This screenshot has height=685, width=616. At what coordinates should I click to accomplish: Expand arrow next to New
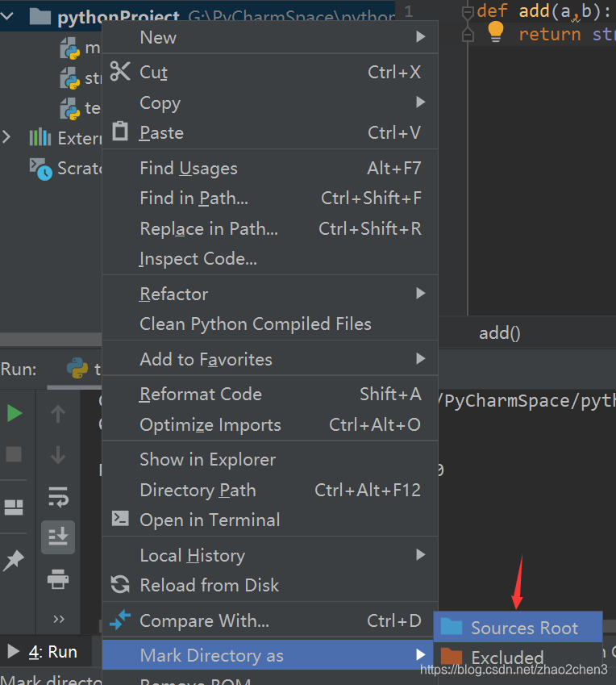click(420, 36)
